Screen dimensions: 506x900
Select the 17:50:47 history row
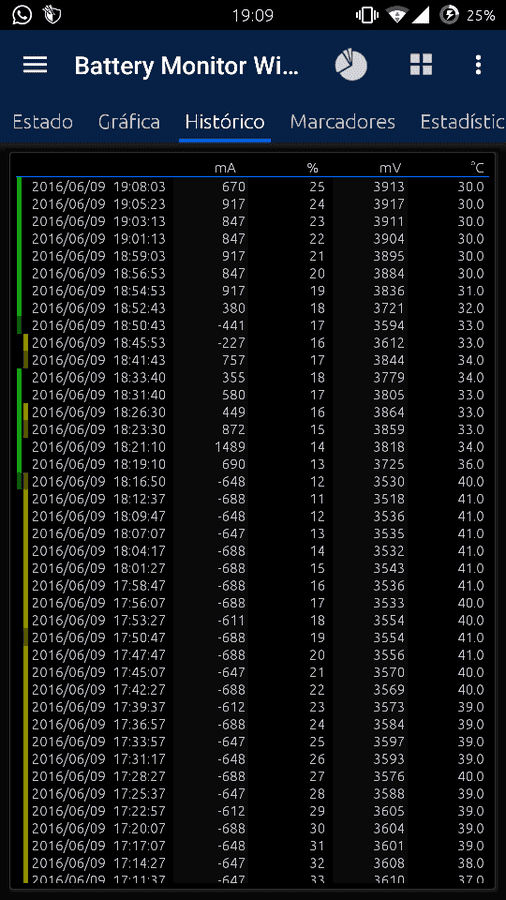coord(252,638)
